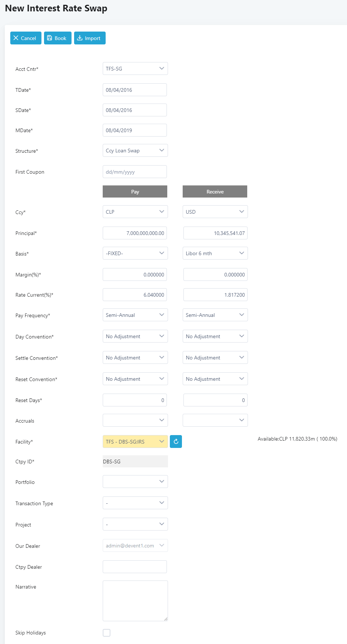
Task: Click the Facility refresh icon button
Action: [176, 441]
